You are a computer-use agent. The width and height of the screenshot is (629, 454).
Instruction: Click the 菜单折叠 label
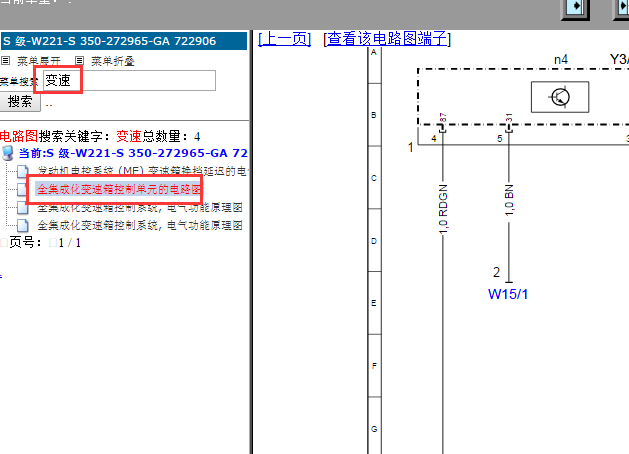point(113,61)
